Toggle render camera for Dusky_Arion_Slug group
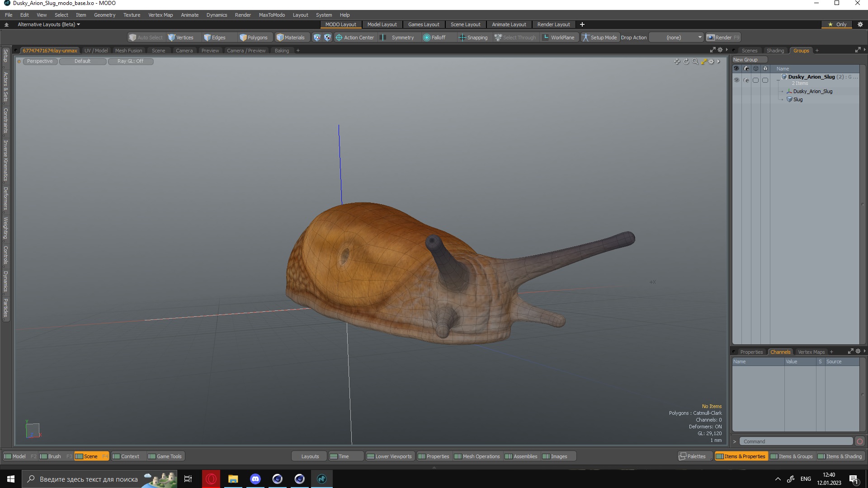This screenshot has width=868, height=488. click(x=746, y=80)
